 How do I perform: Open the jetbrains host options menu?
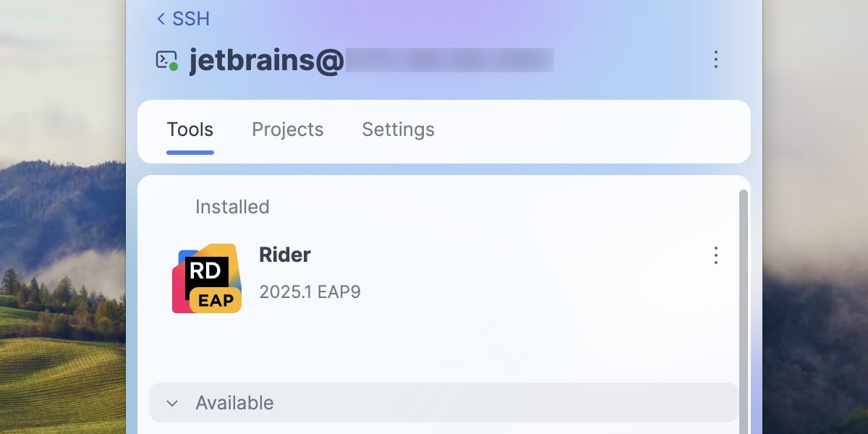[x=715, y=59]
